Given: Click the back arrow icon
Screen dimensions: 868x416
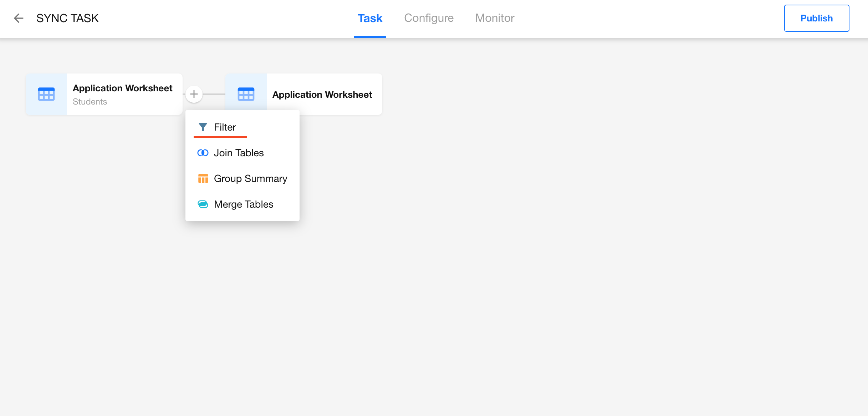Looking at the screenshot, I should point(19,18).
